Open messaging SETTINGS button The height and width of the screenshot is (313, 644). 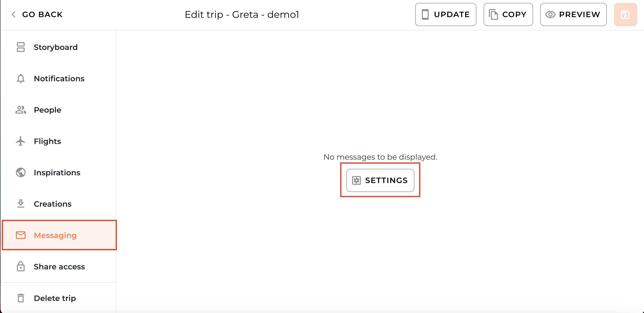click(x=380, y=180)
